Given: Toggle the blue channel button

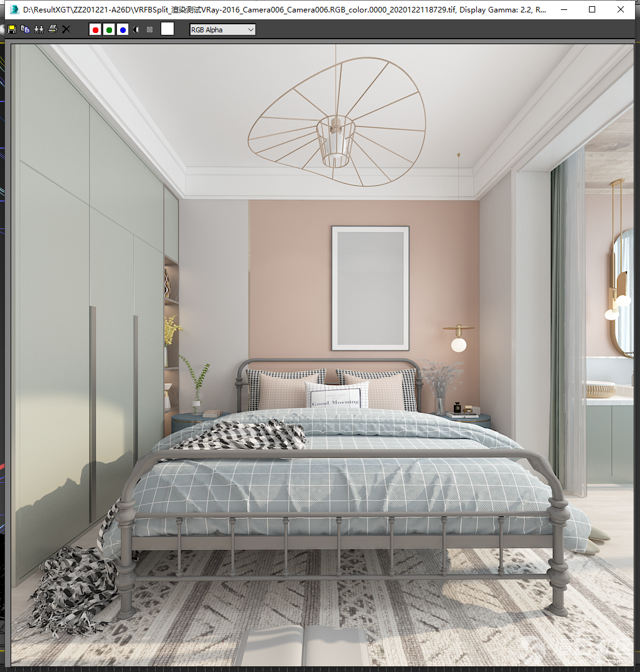Looking at the screenshot, I should tap(123, 29).
